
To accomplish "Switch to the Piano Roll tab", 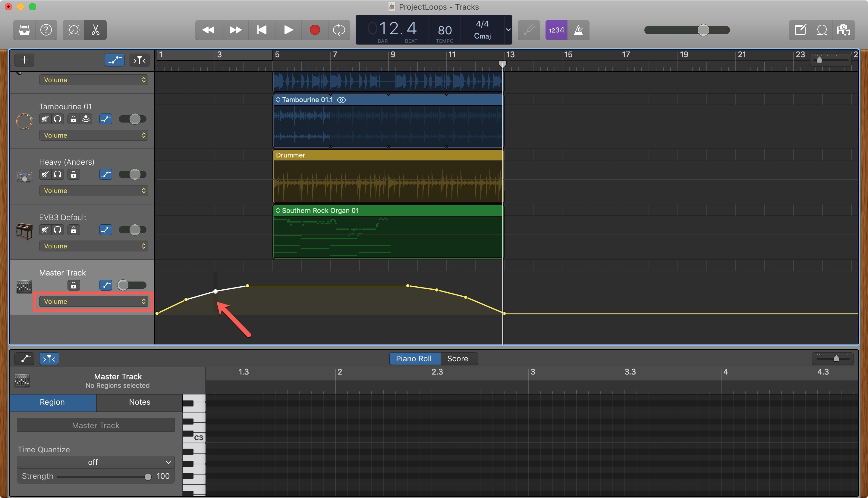I will [x=413, y=359].
